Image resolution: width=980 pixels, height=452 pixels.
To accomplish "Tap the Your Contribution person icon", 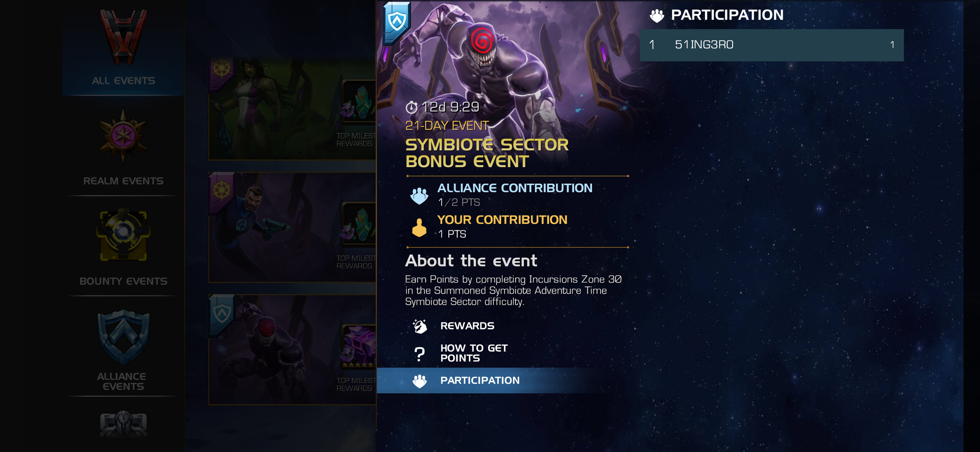I will [419, 227].
